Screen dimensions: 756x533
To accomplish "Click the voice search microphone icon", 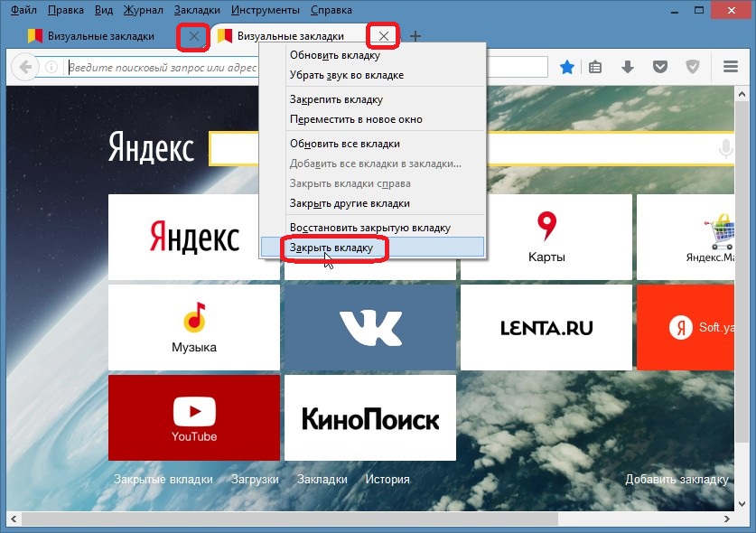I will pos(724,148).
